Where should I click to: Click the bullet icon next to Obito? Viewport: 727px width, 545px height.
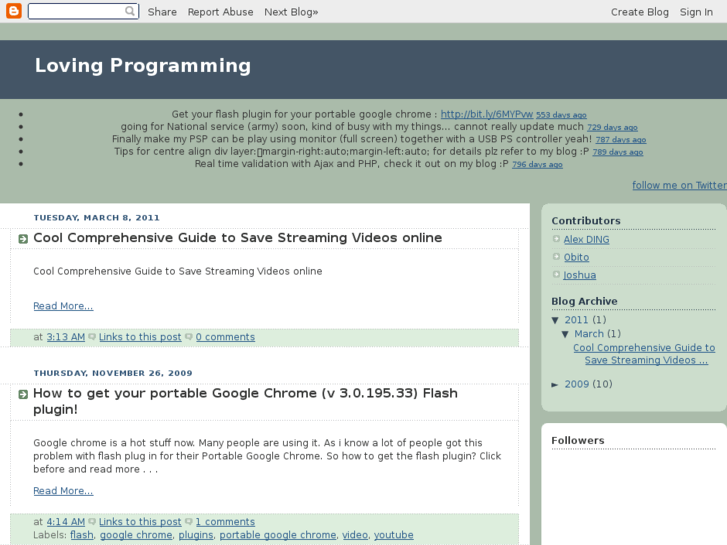(x=556, y=256)
